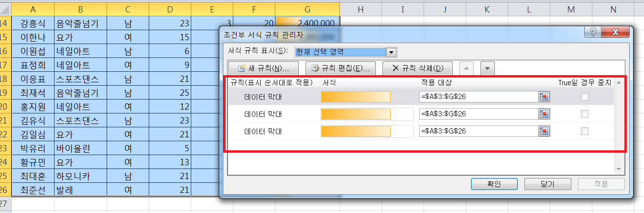This screenshot has height=213, width=644.
Task: Select the first rule's data bar preview
Action: (x=356, y=97)
